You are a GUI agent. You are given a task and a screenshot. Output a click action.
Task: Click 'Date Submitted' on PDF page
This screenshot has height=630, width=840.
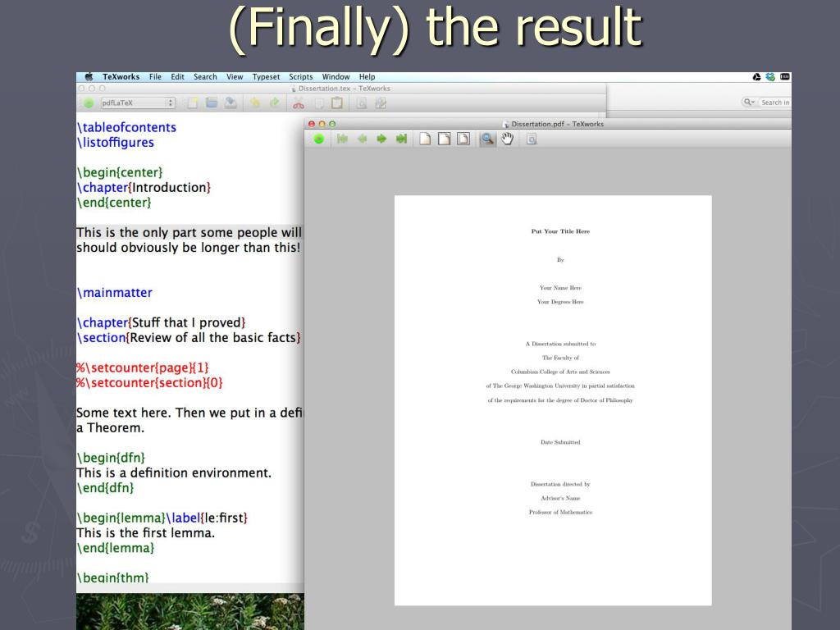560,442
